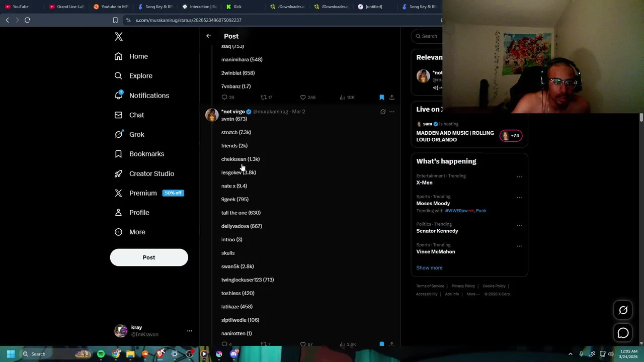The width and height of the screenshot is (644, 362).
Task: Open more options for Senator Kennedy trend
Action: pos(519,225)
